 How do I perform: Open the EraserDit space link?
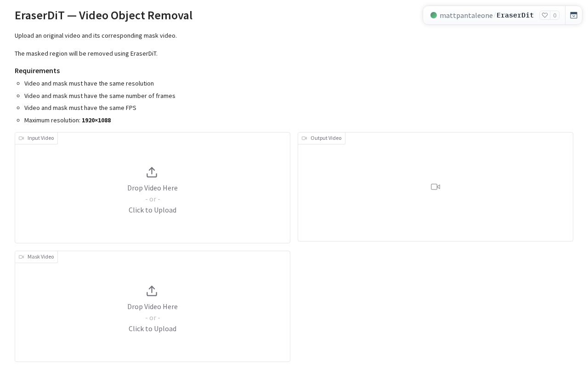(515, 15)
